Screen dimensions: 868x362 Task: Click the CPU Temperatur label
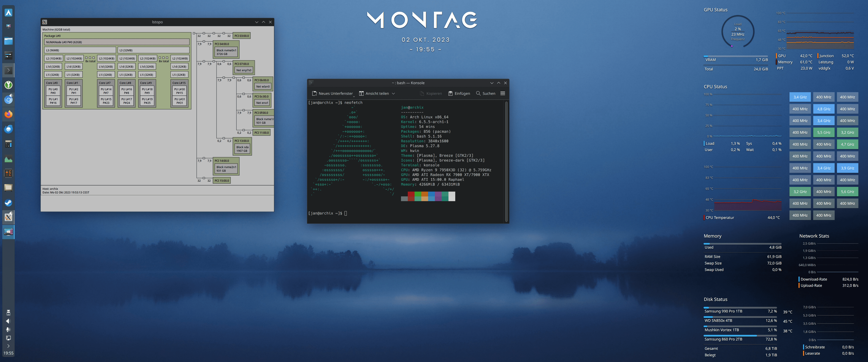(720, 218)
